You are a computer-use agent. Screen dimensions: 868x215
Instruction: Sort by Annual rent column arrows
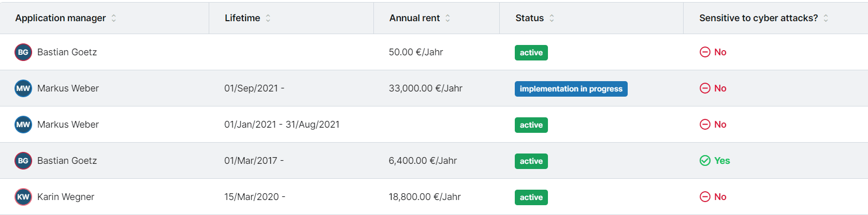click(448, 18)
